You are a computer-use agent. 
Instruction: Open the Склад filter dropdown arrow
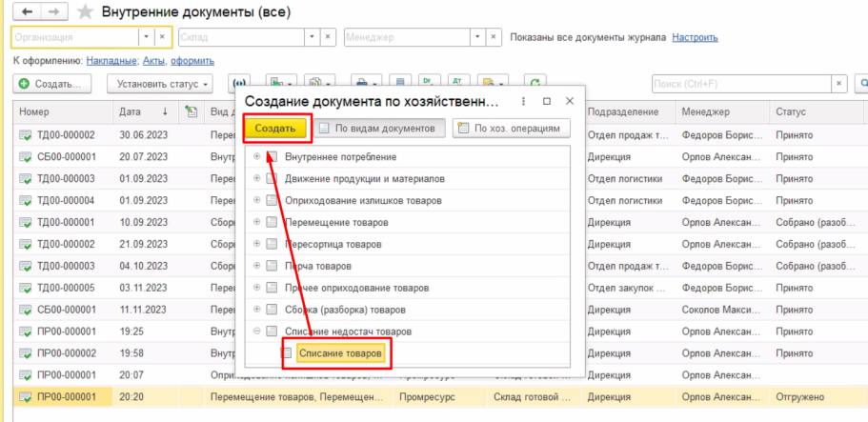pos(312,37)
